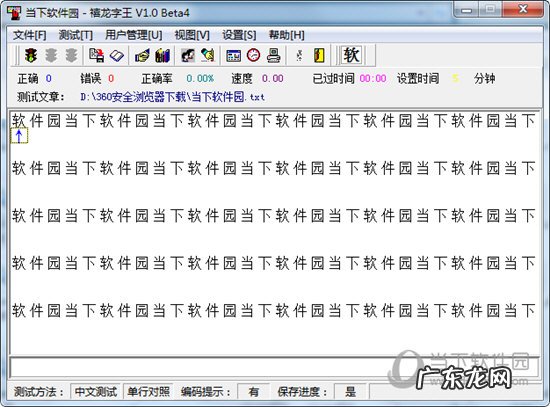This screenshot has width=550, height=407.
Task: Click the yellow exit door icon
Action: point(319,55)
